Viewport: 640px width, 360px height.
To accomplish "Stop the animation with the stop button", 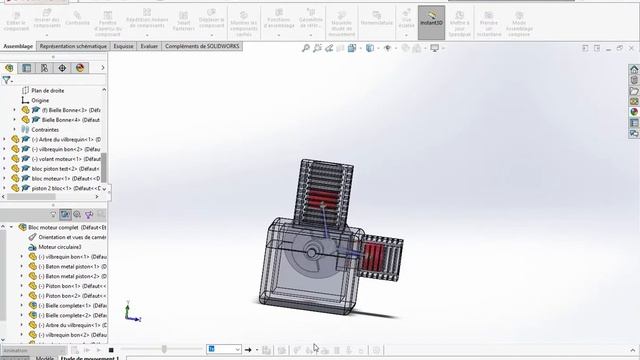I will [x=111, y=350].
